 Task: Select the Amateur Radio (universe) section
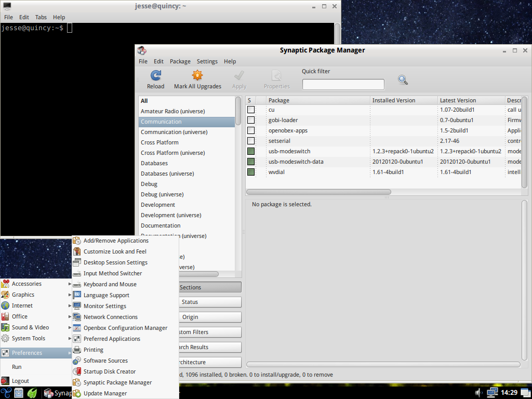coord(187,111)
